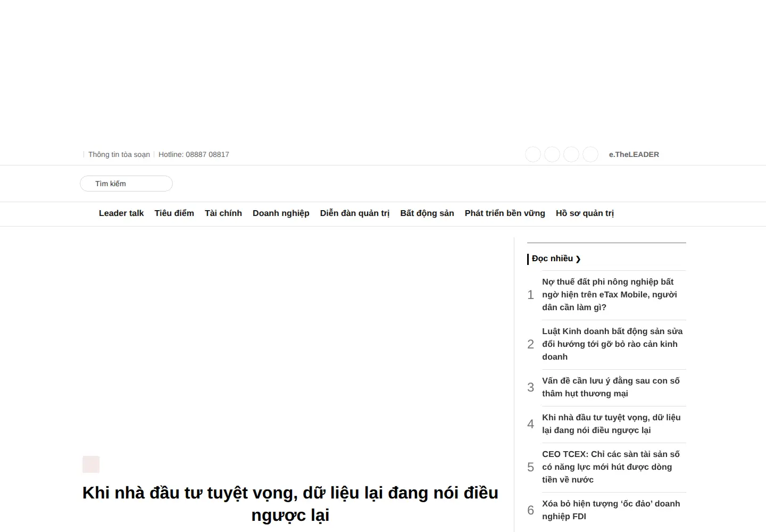Viewport: 766px width, 532px height.
Task: Open the e.TheLEADER link
Action: click(634, 154)
